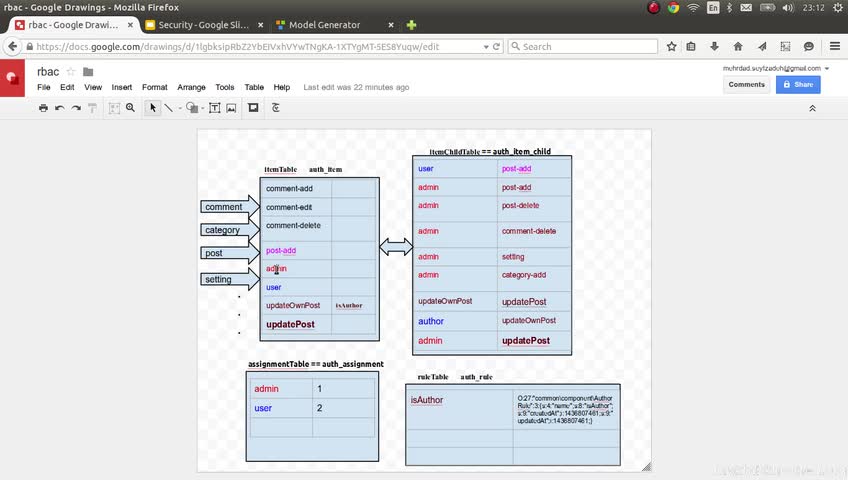The width and height of the screenshot is (848, 480).
Task: Click the browser back button
Action: [x=12, y=46]
